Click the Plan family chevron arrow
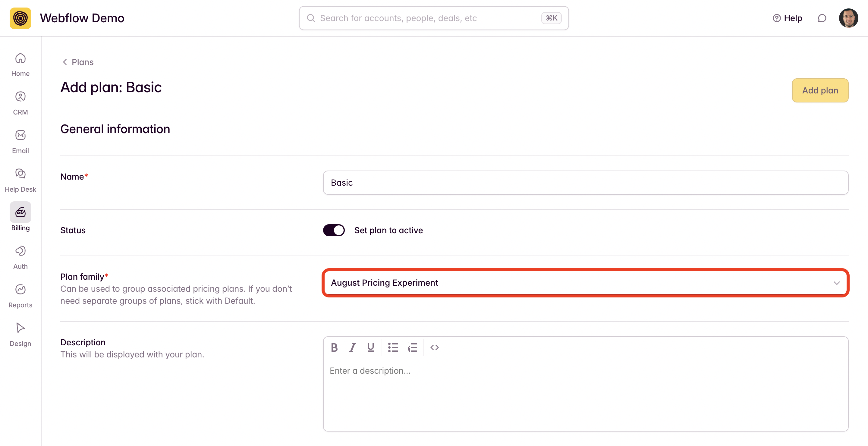Image resolution: width=868 pixels, height=446 pixels. tap(836, 283)
